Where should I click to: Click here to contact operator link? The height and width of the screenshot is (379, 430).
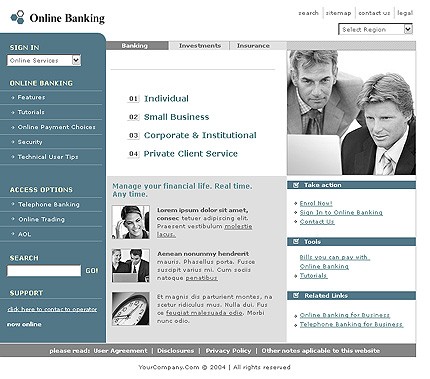tap(52, 309)
